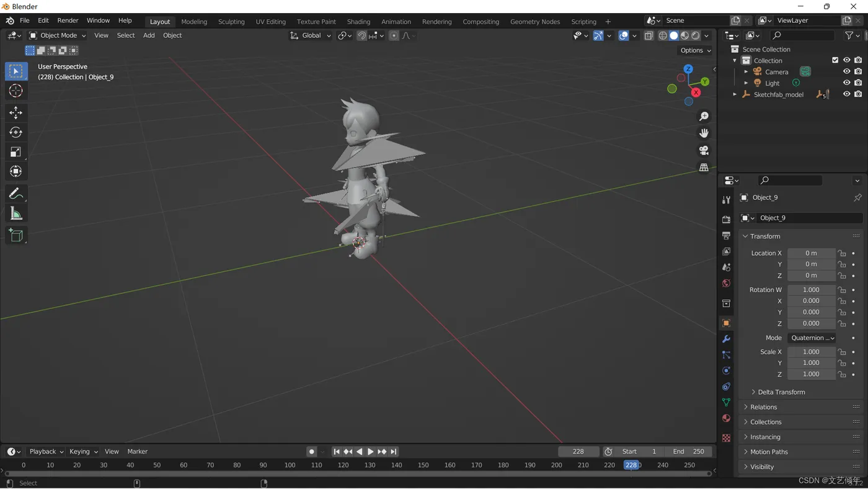
Task: Open the Object Mode dropdown
Action: 57,35
